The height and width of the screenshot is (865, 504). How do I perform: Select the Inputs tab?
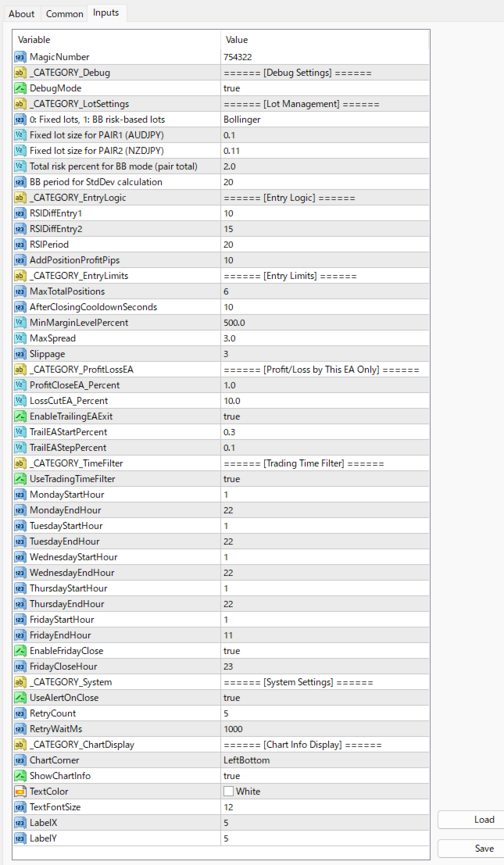point(105,13)
